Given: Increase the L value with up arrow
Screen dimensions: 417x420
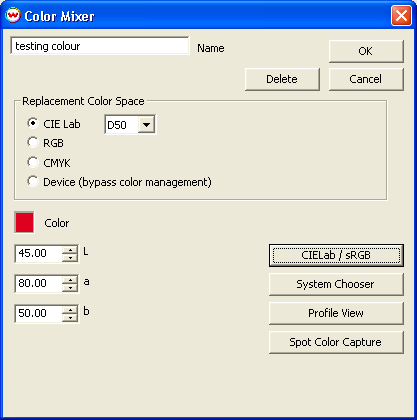Looking at the screenshot, I should coord(70,250).
